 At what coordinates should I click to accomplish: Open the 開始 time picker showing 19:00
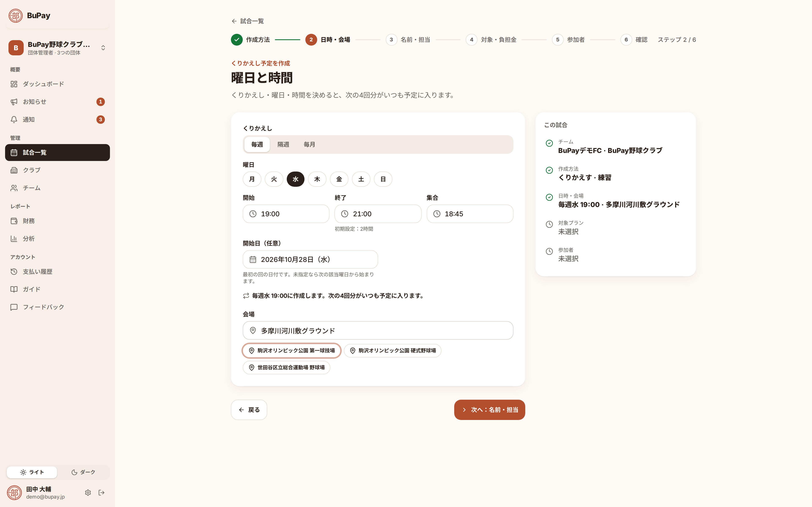[x=286, y=214]
